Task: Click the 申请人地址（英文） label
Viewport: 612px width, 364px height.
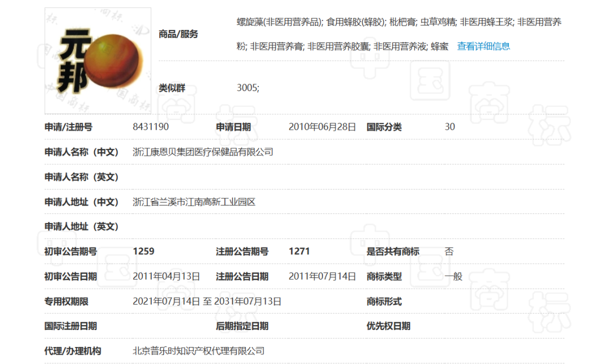Action: [81, 226]
